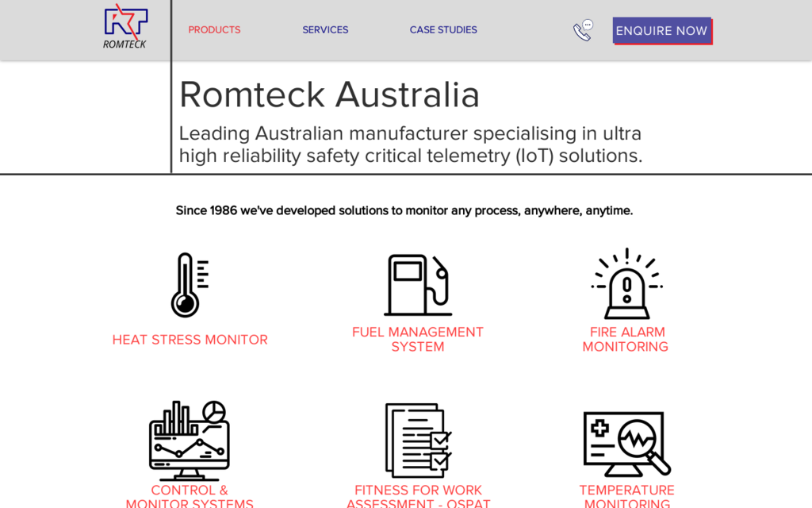Click the ENQUIRE NOW button

point(662,30)
